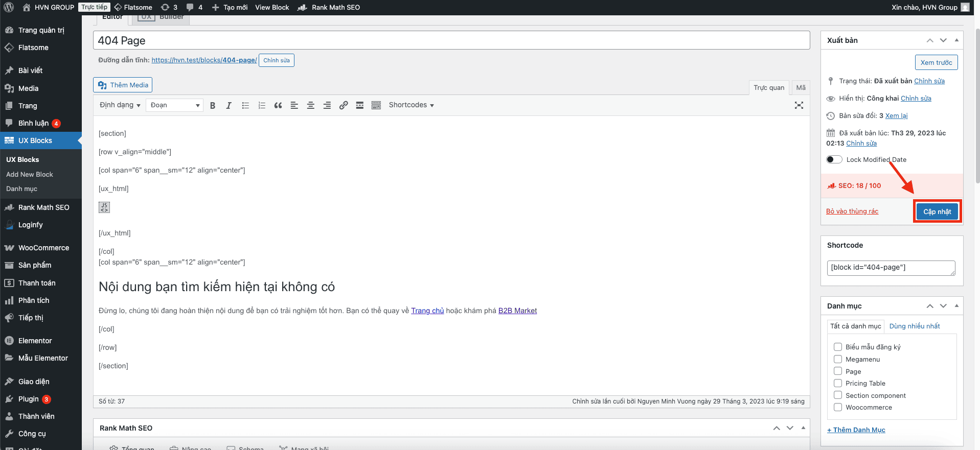Viewport: 980px width, 450px height.
Task: Open Trang quản trị dashboard
Action: (41, 30)
